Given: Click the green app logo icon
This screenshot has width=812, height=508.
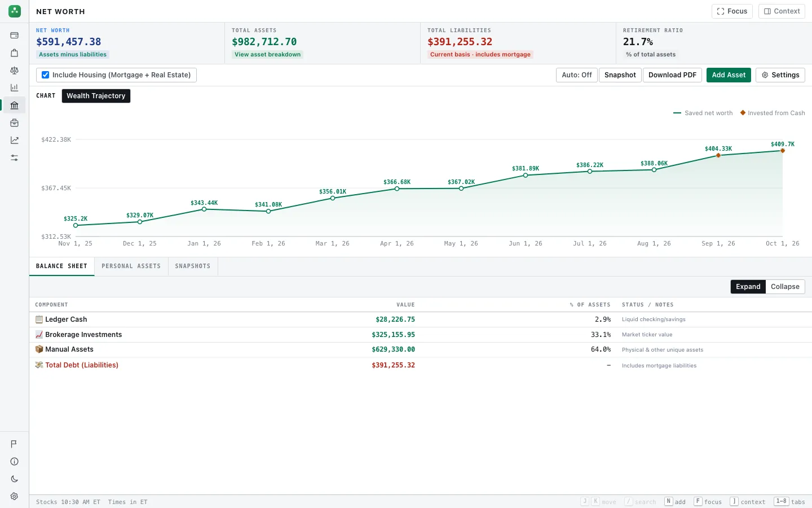Looking at the screenshot, I should [x=15, y=11].
